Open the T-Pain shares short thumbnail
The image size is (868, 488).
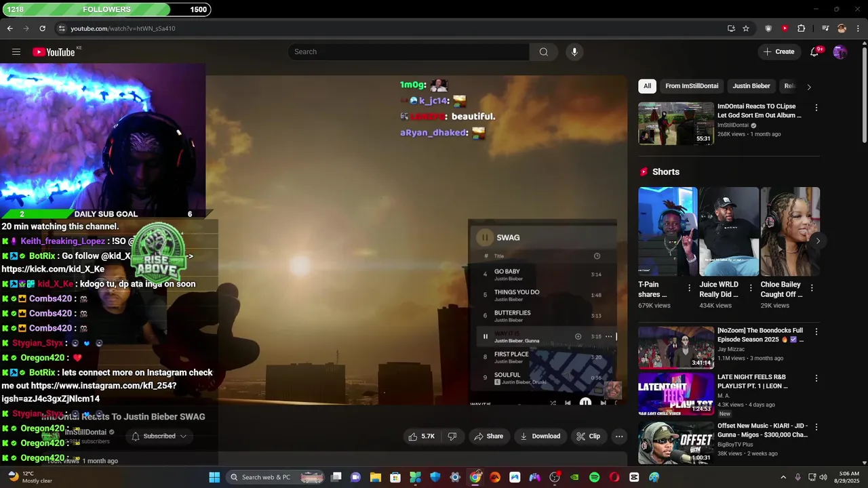pyautogui.click(x=667, y=232)
